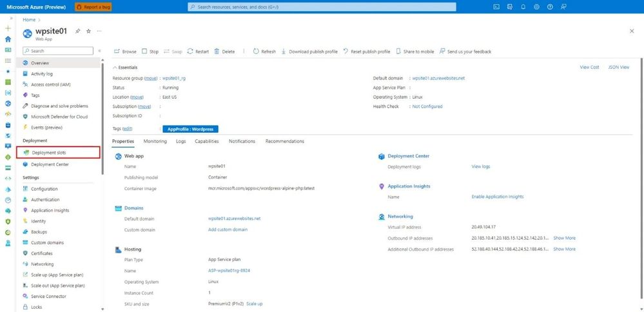644x312 pixels.
Task: Refresh the overview page
Action: [x=264, y=52]
